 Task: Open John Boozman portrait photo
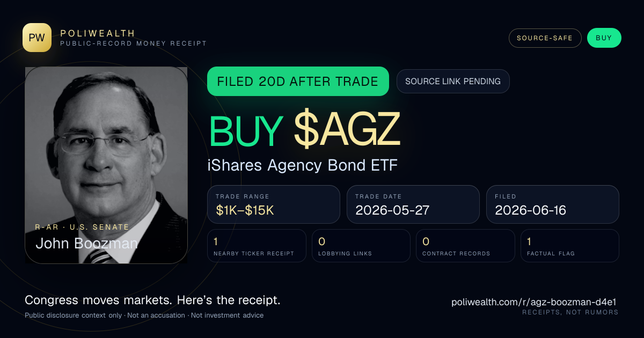point(106,165)
